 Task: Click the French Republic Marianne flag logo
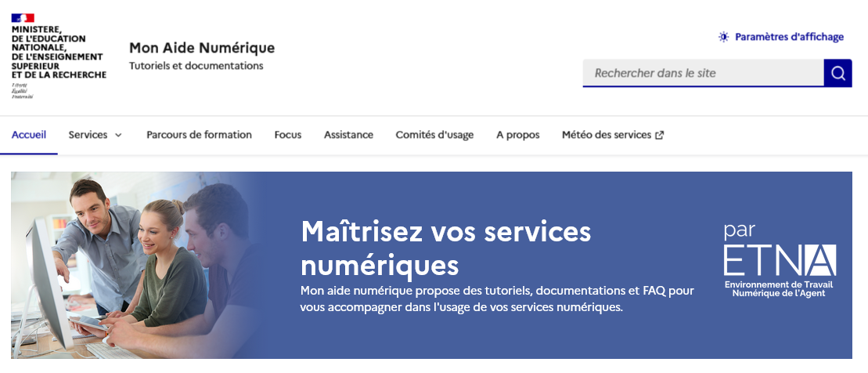click(23, 18)
